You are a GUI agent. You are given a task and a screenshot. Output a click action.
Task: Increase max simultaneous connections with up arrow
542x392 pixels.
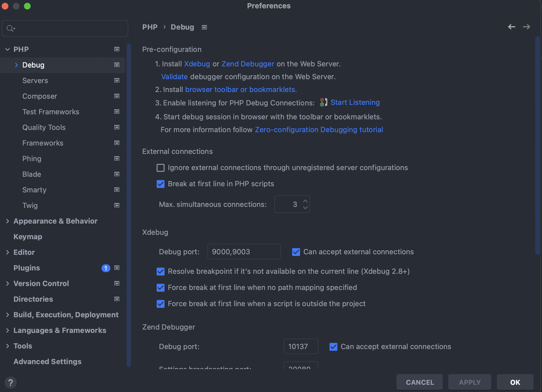305,201
